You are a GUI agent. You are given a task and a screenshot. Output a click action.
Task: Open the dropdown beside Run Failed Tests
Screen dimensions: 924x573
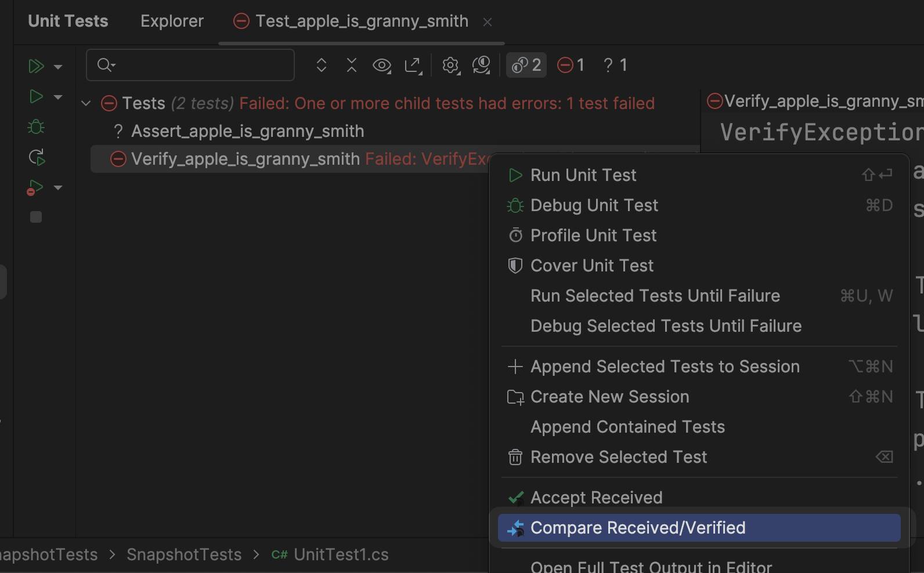pyautogui.click(x=58, y=187)
